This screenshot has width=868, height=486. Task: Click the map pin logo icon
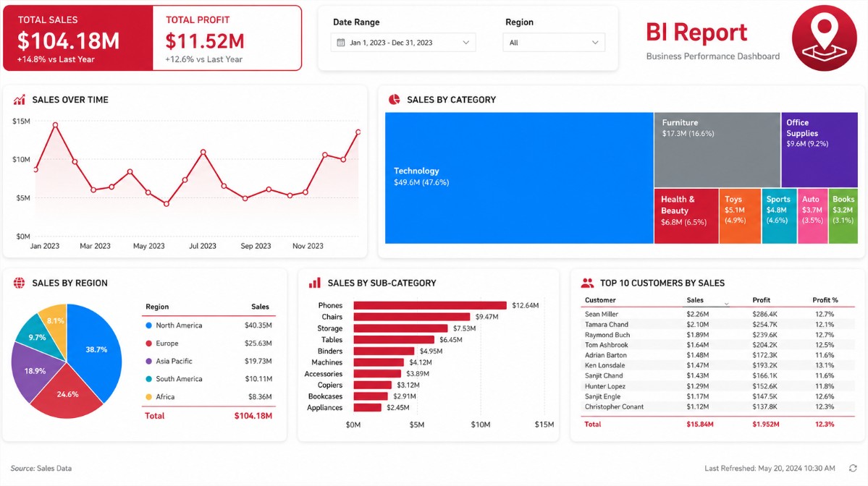pos(824,38)
